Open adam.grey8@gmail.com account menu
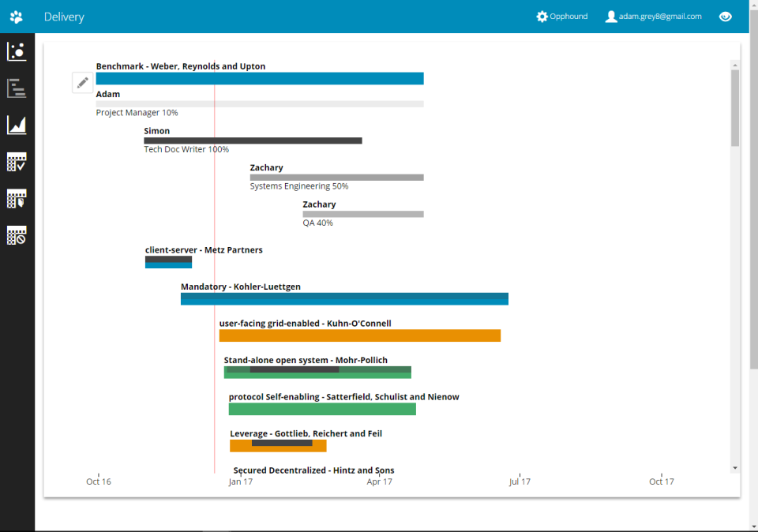The width and height of the screenshot is (758, 532). pyautogui.click(x=660, y=17)
